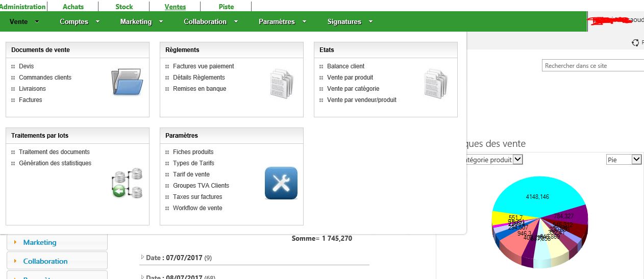
Task: Open Factures vue paiement link
Action: [x=203, y=66]
